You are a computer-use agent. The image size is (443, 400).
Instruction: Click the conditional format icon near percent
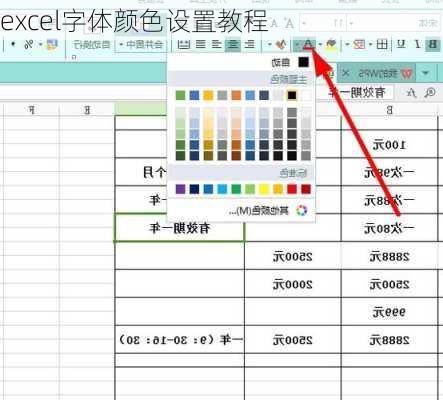tap(52, 44)
